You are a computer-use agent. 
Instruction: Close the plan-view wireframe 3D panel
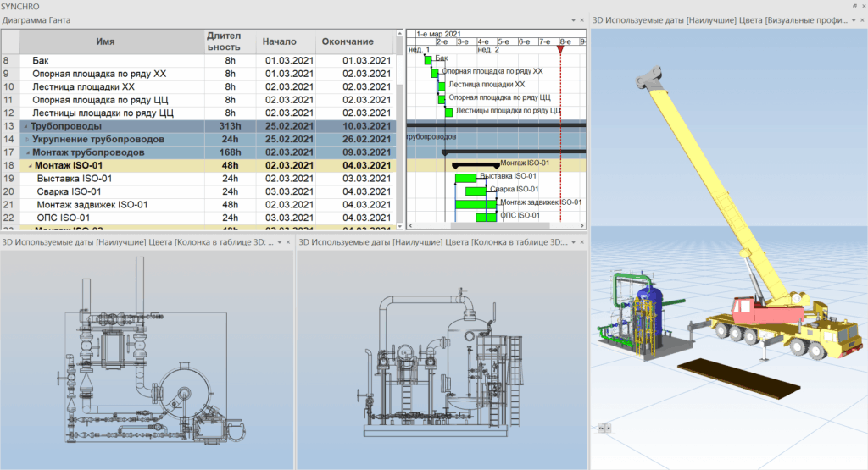pyautogui.click(x=288, y=242)
